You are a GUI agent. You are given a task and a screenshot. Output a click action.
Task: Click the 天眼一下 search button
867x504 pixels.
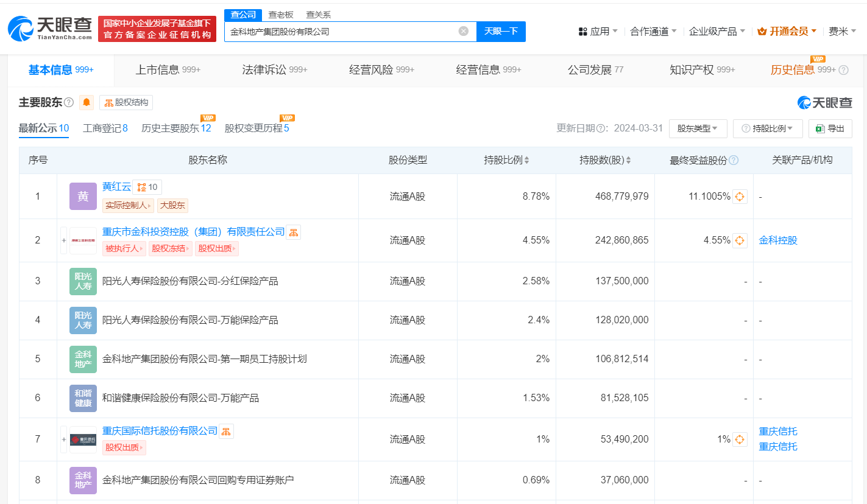tap(501, 31)
